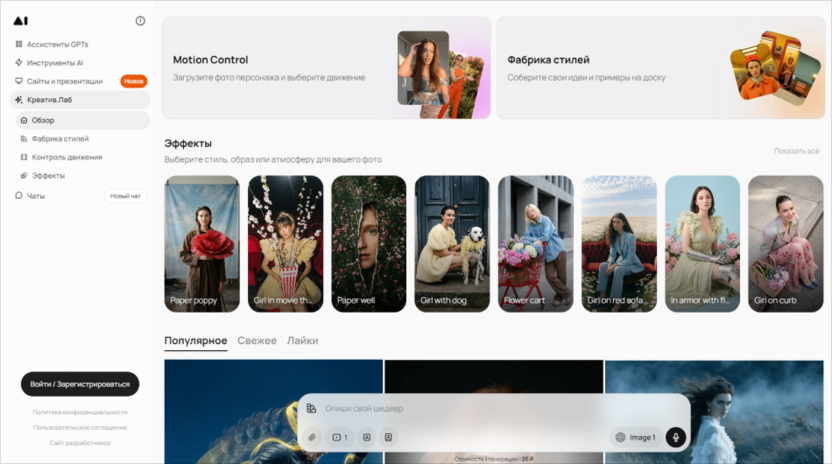Select the Girl on curb effect

tap(785, 244)
